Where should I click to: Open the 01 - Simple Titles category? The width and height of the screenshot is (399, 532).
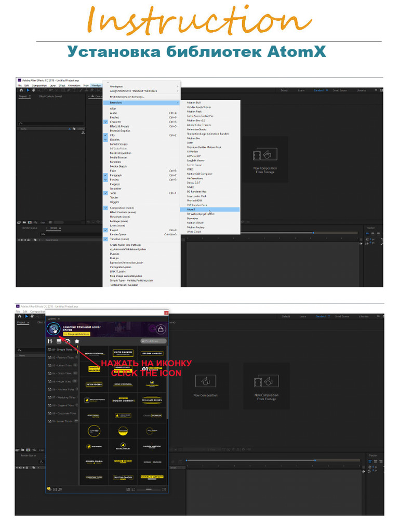62,350
